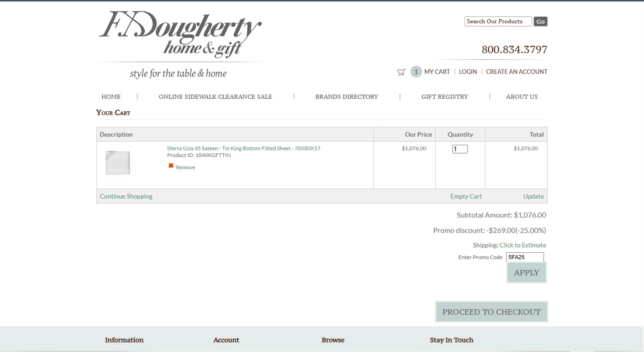644x352 pixels.
Task: Focus the Search Our Products field
Action: pos(498,21)
